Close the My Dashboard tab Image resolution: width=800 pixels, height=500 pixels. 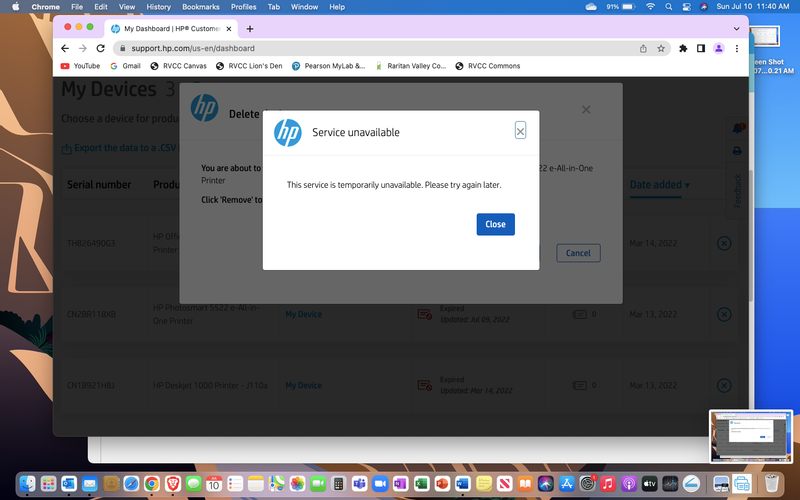click(229, 29)
